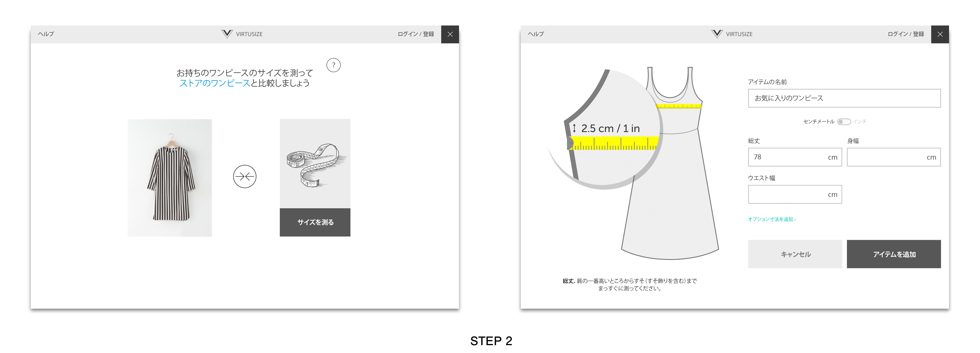Click the Virtusize logo in right panel
Viewport: 980px width, 353px height.
[x=732, y=34]
